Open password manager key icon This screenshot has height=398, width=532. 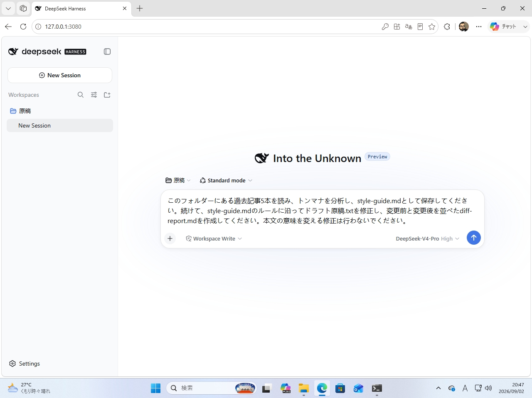(x=385, y=27)
